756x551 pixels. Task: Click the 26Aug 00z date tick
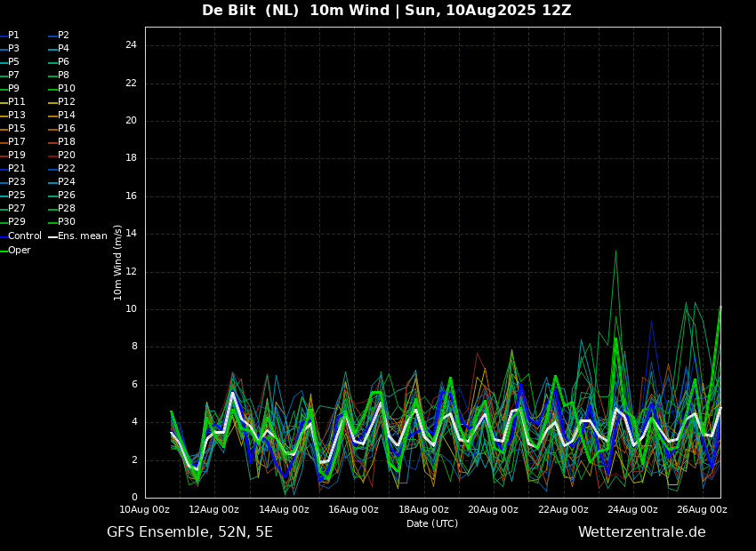pyautogui.click(x=702, y=509)
